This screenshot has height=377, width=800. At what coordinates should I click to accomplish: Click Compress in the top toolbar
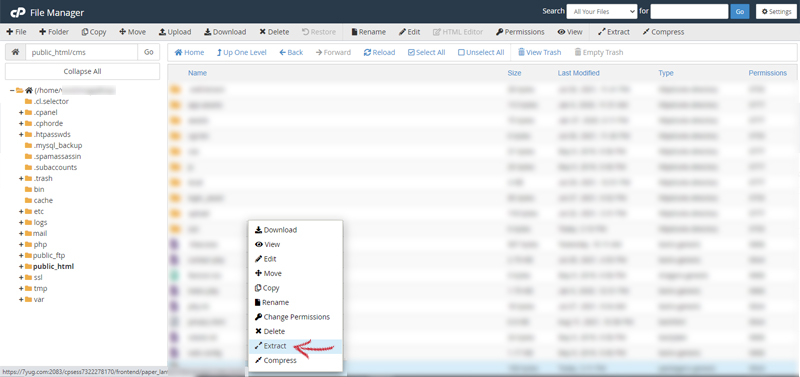pos(663,32)
